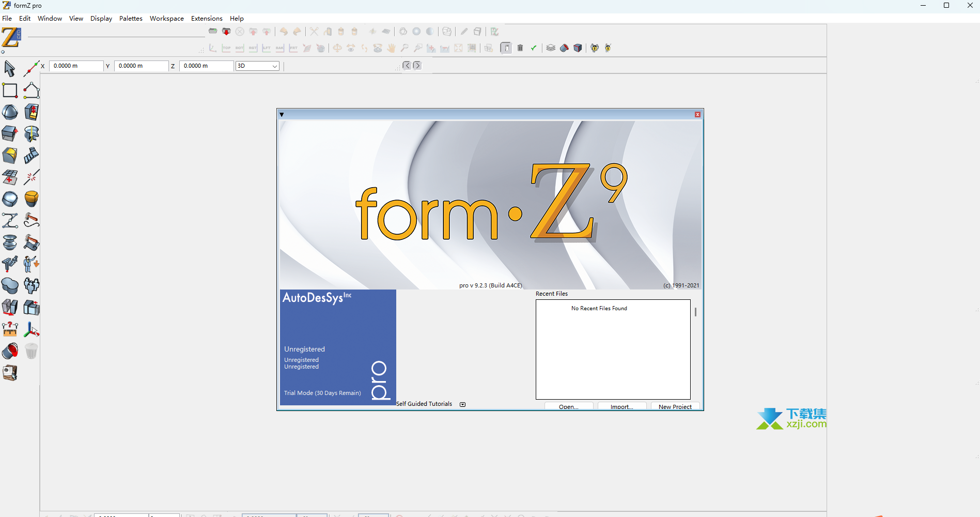Open the 3D coordinate mode dropdown
980x517 pixels.
[x=257, y=66]
